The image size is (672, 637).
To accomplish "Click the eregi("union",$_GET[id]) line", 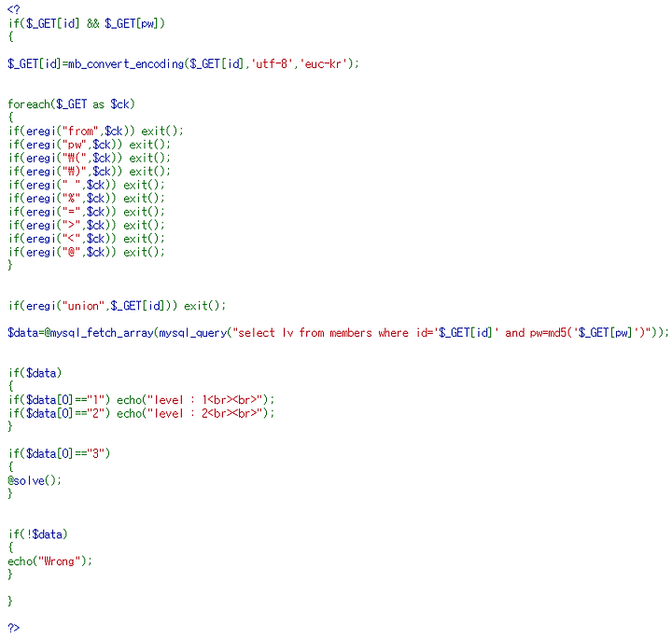I will (x=117, y=305).
